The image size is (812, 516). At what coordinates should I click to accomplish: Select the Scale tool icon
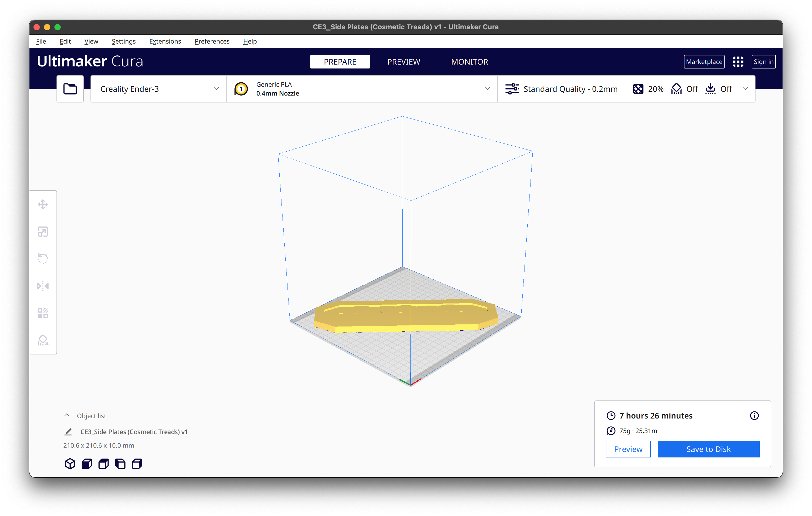coord(43,232)
